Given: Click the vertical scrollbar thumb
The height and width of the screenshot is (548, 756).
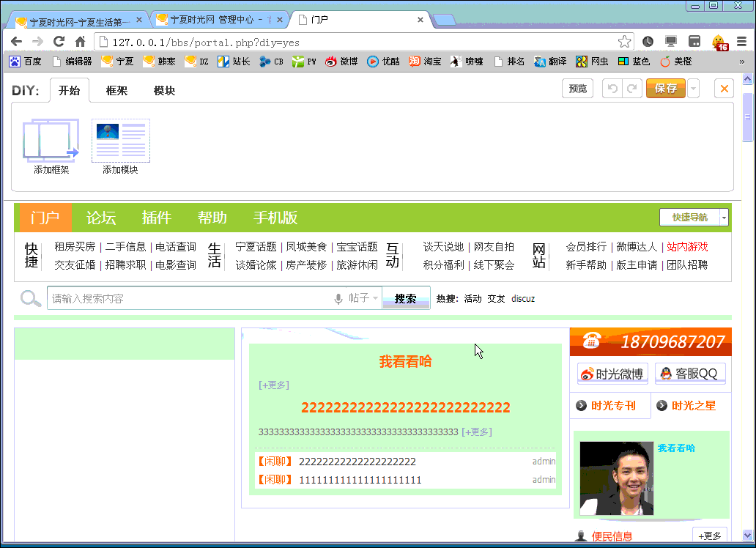Looking at the screenshot, I should [x=748, y=116].
